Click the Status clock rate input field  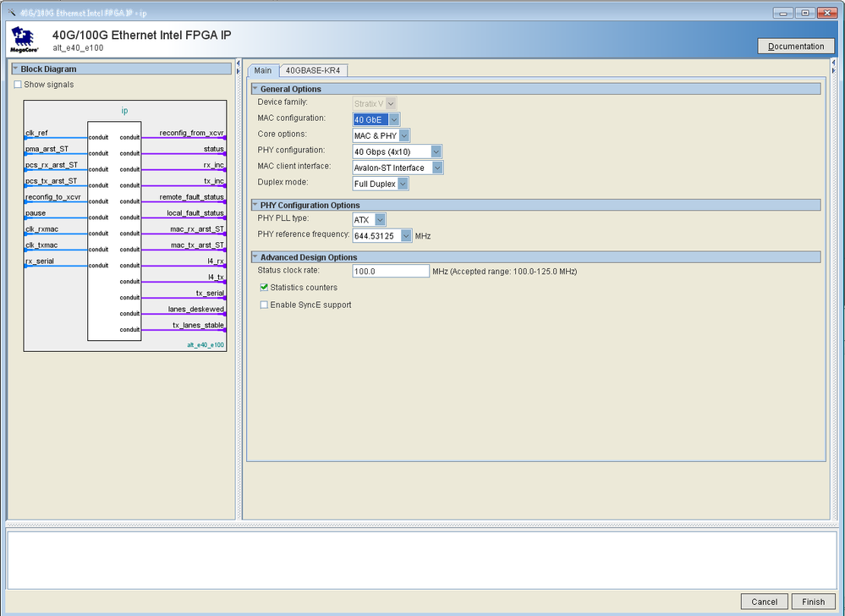point(391,272)
